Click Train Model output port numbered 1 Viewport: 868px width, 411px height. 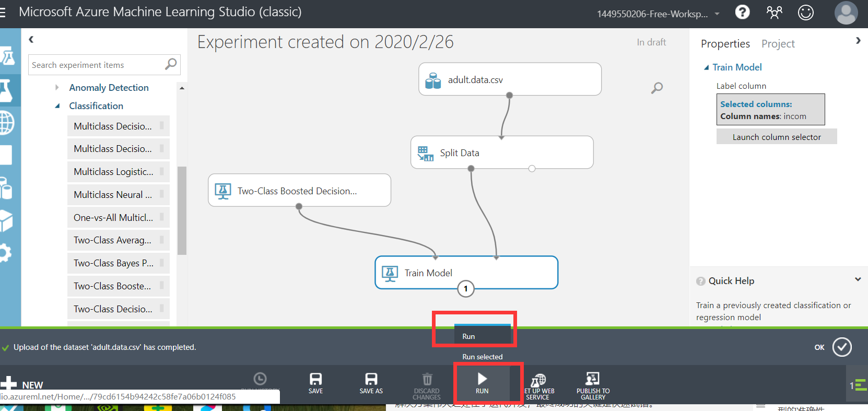[466, 289]
